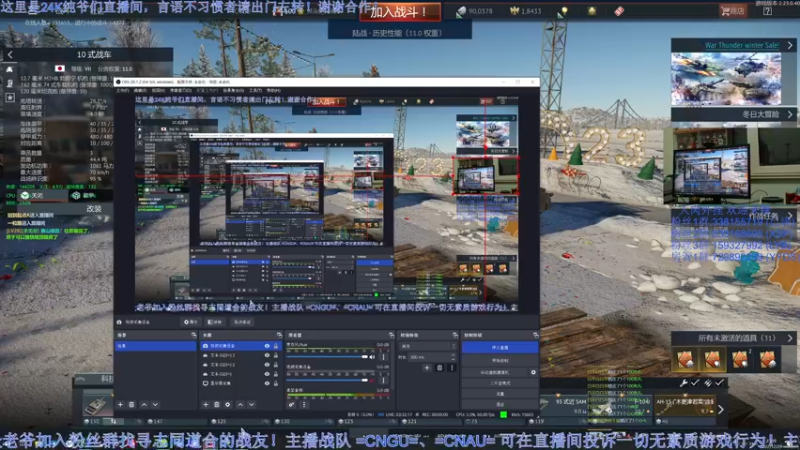This screenshot has height=450, width=800.
Task: Remove the selected source using the sources trash icon
Action: pos(217,405)
